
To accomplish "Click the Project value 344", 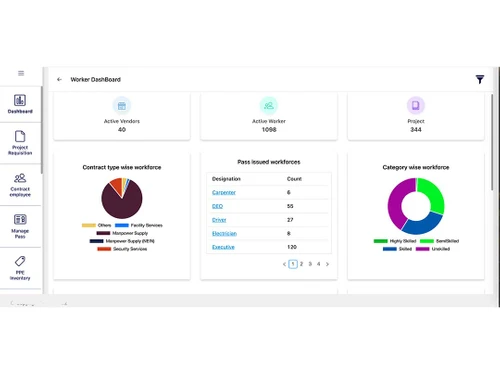I will [x=416, y=130].
